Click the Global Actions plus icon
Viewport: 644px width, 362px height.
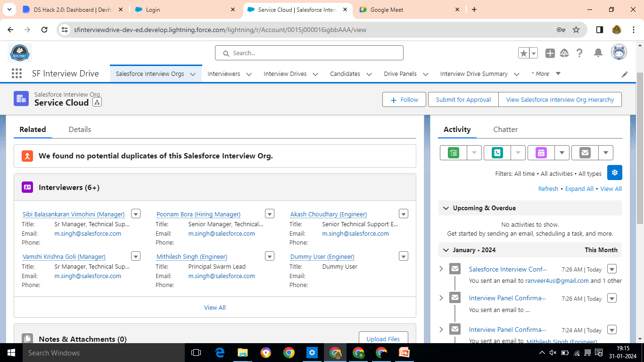tap(550, 53)
